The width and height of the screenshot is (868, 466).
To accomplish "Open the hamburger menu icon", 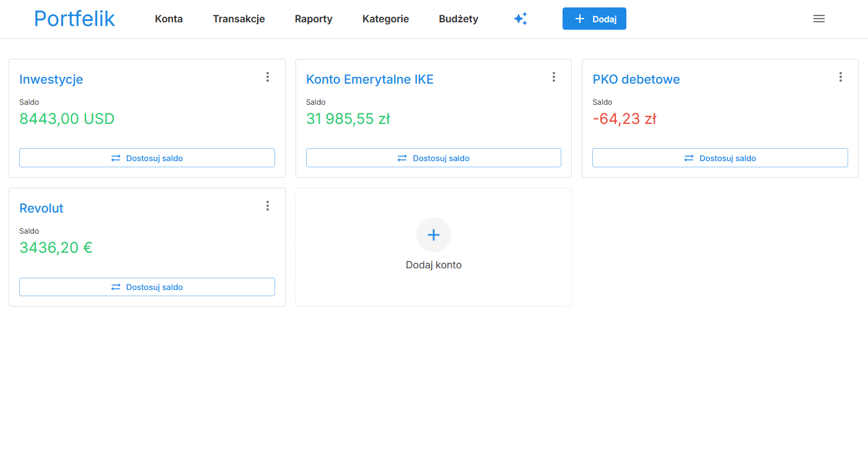I will (x=818, y=19).
